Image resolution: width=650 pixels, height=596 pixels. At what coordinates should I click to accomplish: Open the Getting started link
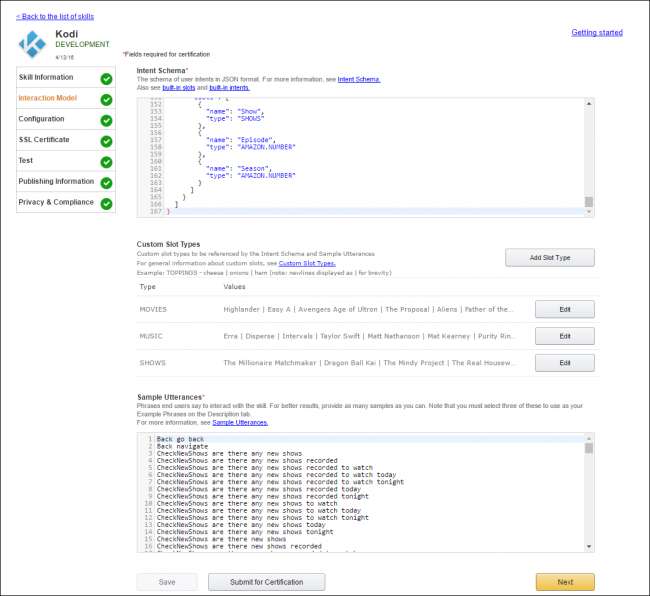click(596, 33)
